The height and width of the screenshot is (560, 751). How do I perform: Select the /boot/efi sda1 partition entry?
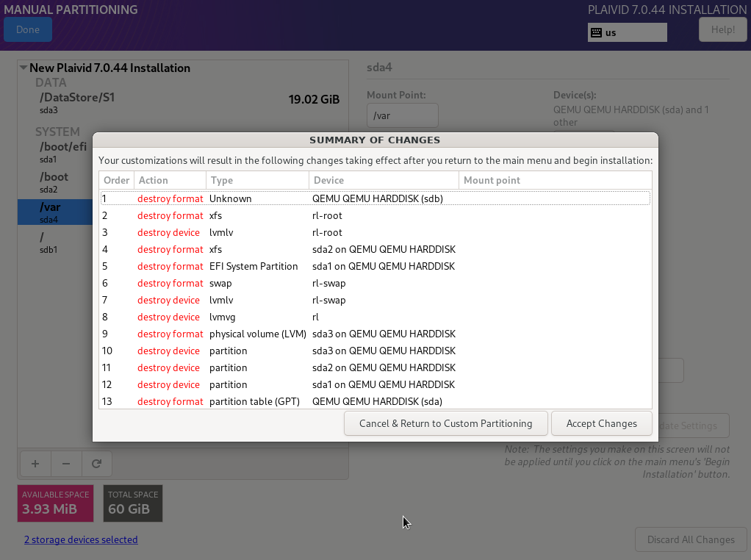(56, 152)
